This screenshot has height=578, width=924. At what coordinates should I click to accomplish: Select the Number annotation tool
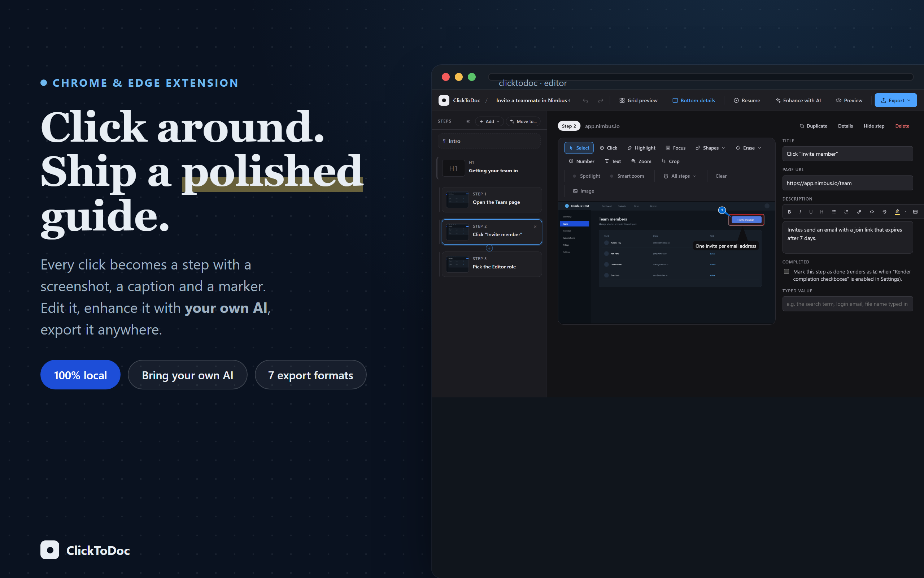coord(581,161)
